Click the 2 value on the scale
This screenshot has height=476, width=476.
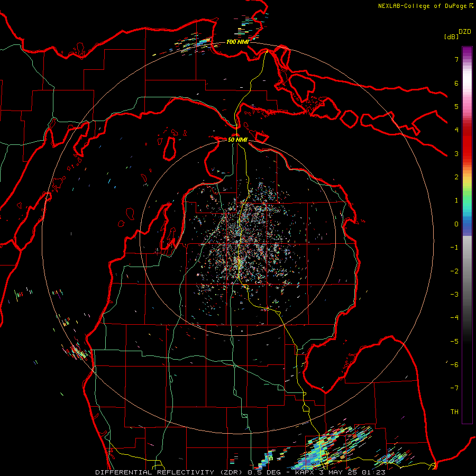pyautogui.click(x=456, y=177)
